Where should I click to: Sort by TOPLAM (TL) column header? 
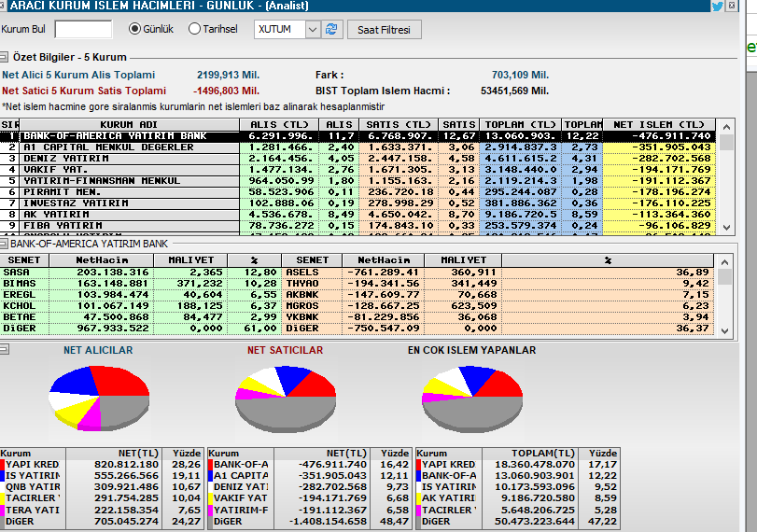click(x=521, y=124)
